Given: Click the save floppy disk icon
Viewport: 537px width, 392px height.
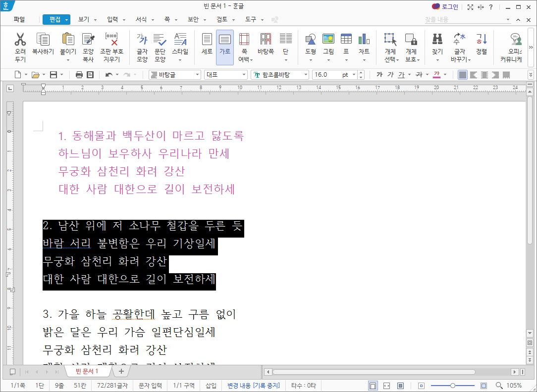Looking at the screenshot, I should tap(54, 75).
